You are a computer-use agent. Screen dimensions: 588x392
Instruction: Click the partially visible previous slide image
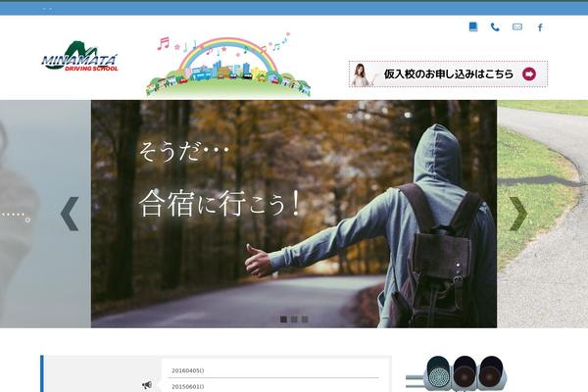click(x=45, y=214)
